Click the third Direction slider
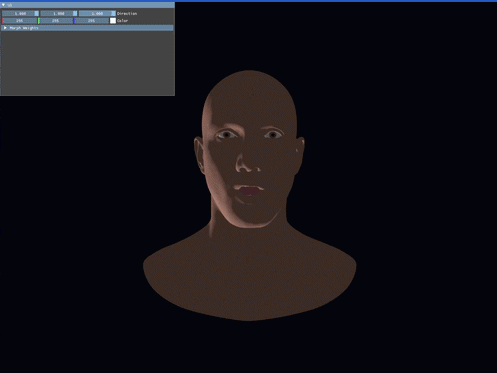 tap(97, 13)
